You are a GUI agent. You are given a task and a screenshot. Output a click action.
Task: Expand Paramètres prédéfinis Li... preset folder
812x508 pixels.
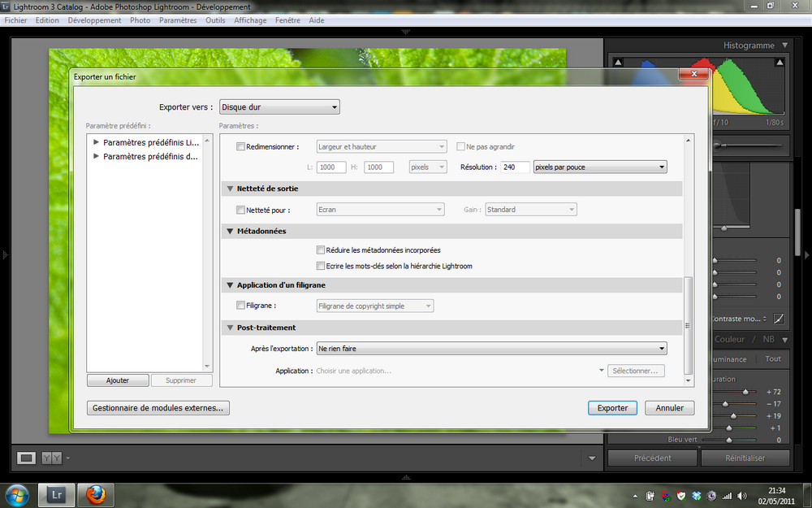tap(96, 142)
